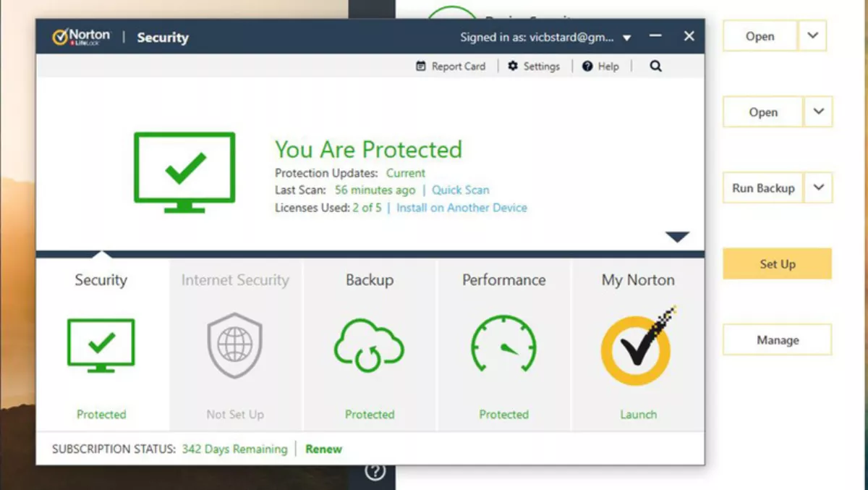Open the Report Card
This screenshot has height=490, width=868.
click(451, 66)
